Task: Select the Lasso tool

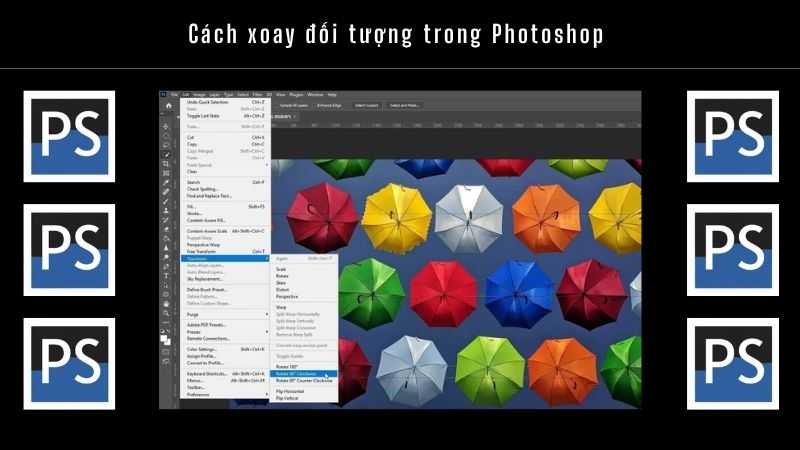Action: 166,145
